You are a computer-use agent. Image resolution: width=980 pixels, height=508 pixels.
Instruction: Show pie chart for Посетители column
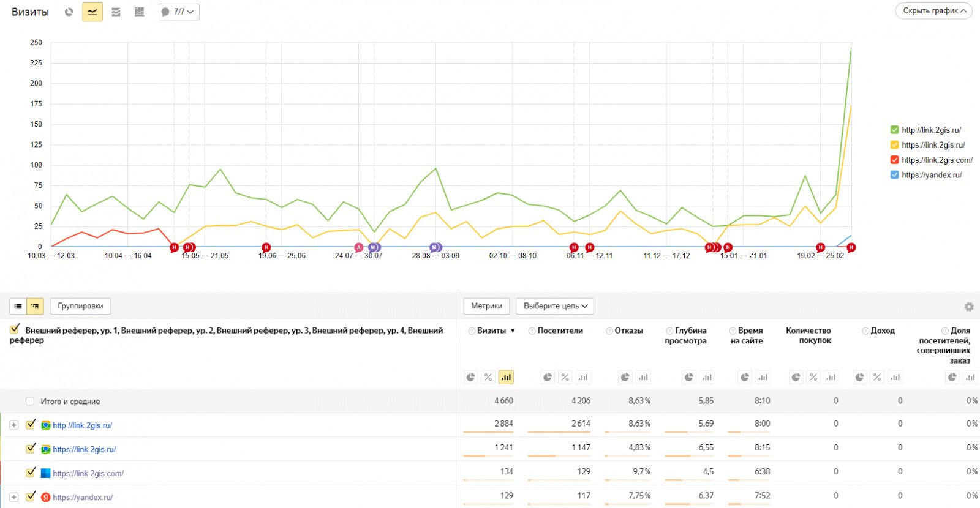coord(548,377)
